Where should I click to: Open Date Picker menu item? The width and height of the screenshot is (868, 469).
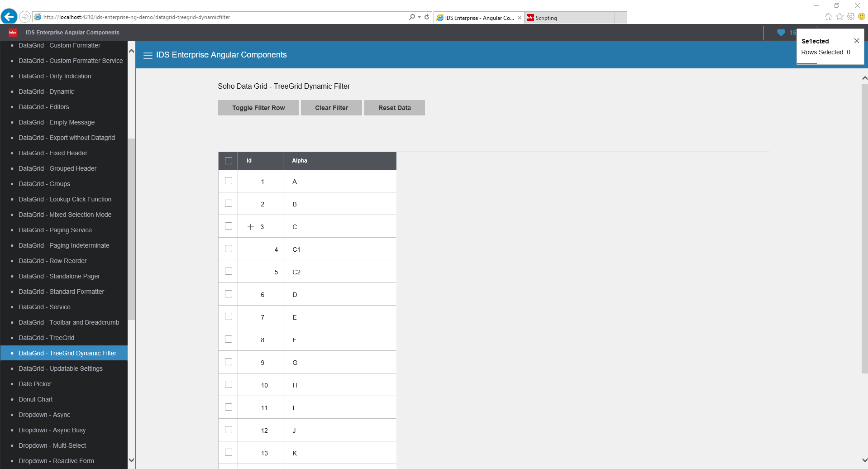click(35, 384)
